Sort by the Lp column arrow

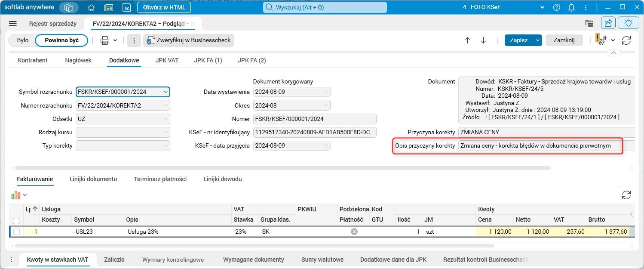point(35,209)
